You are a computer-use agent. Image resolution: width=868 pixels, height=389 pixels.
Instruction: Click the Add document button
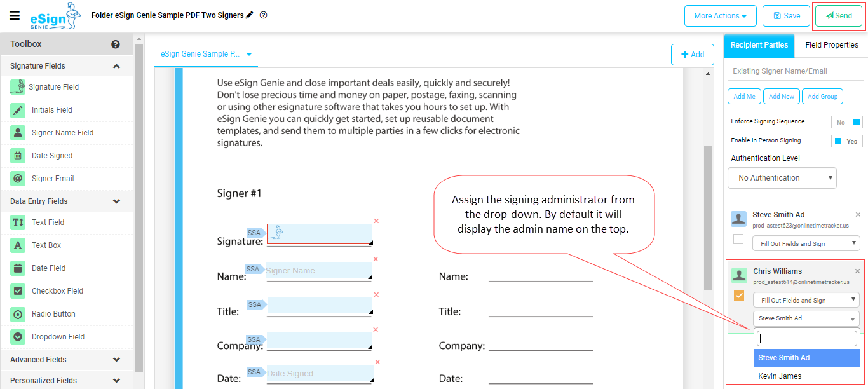pyautogui.click(x=692, y=55)
